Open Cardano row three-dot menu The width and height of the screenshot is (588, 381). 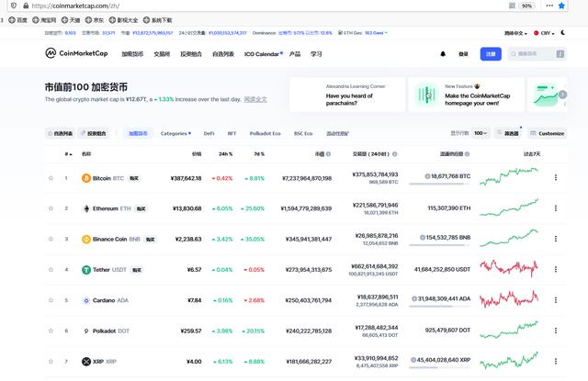click(x=555, y=299)
